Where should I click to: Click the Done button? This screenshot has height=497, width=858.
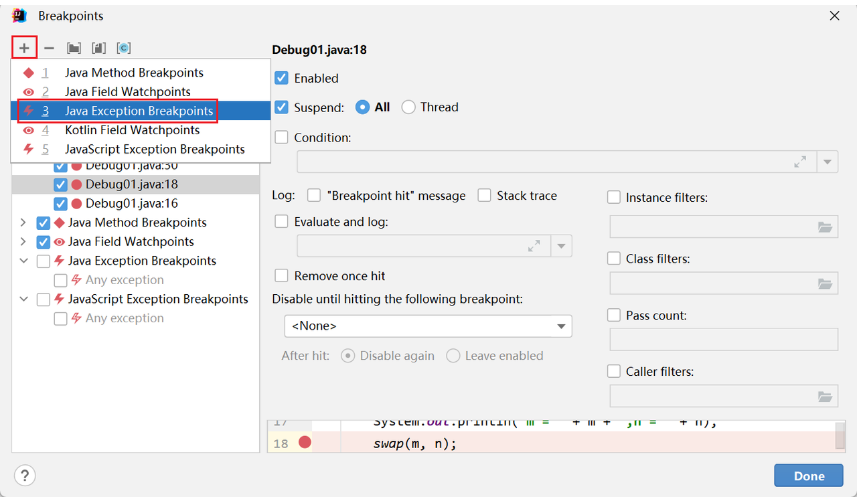(809, 476)
